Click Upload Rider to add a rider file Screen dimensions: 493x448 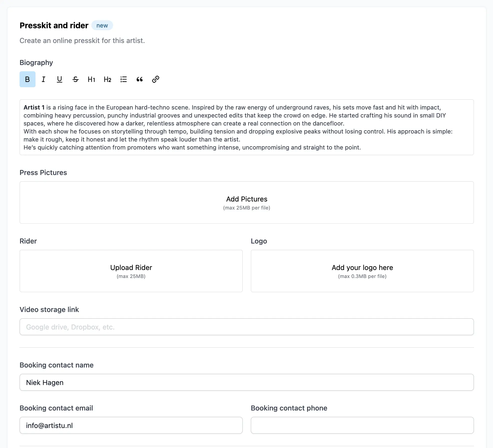(131, 271)
